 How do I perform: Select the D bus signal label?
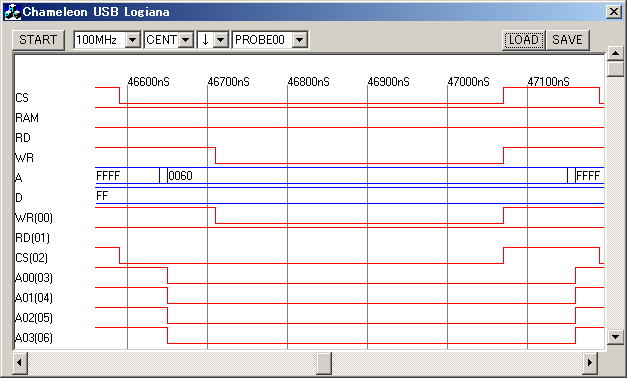[x=19, y=198]
